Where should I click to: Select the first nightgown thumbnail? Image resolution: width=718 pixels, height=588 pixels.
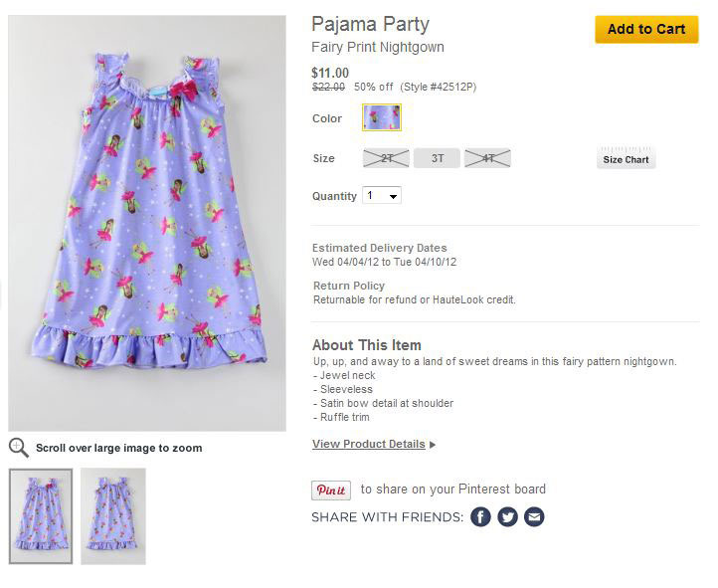[41, 515]
